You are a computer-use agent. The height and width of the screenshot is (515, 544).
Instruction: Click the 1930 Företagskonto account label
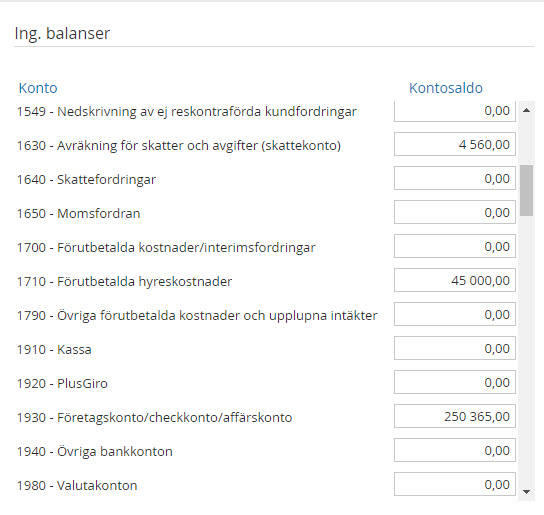pos(154,417)
